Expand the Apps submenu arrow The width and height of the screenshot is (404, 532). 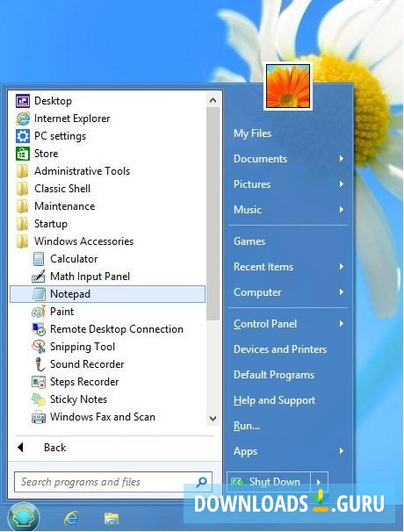click(x=341, y=451)
